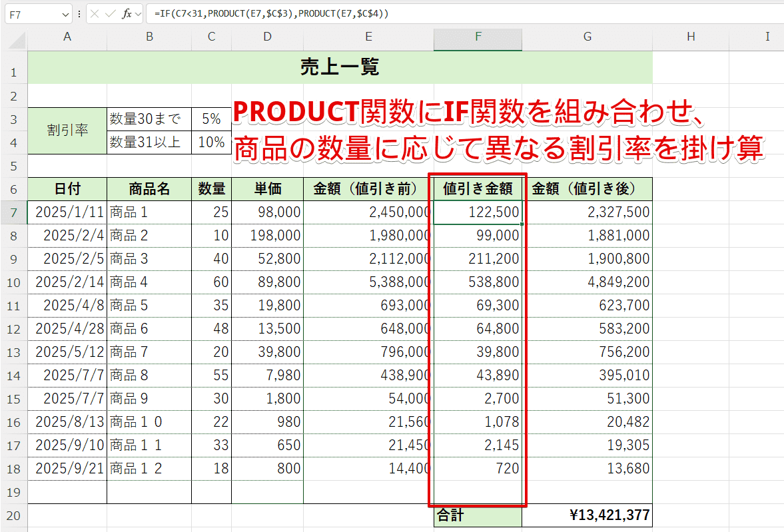Click the 合計 total label cell
The height and width of the screenshot is (532, 784).
pyautogui.click(x=478, y=515)
